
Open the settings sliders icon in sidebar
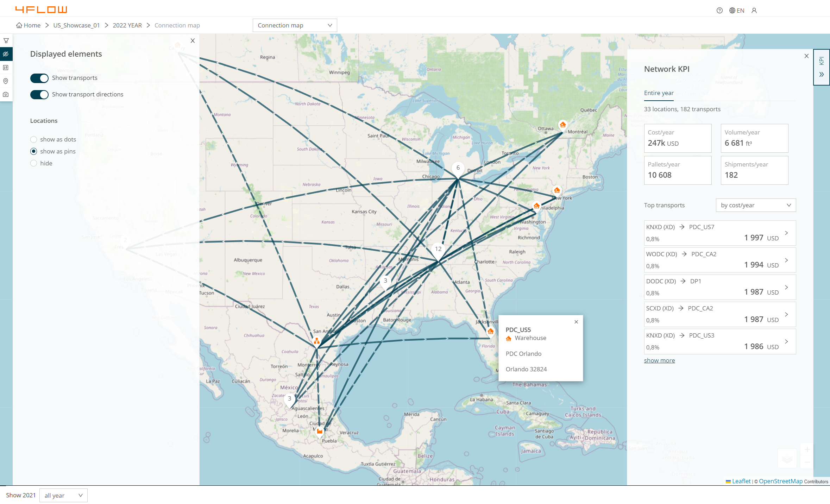6,68
